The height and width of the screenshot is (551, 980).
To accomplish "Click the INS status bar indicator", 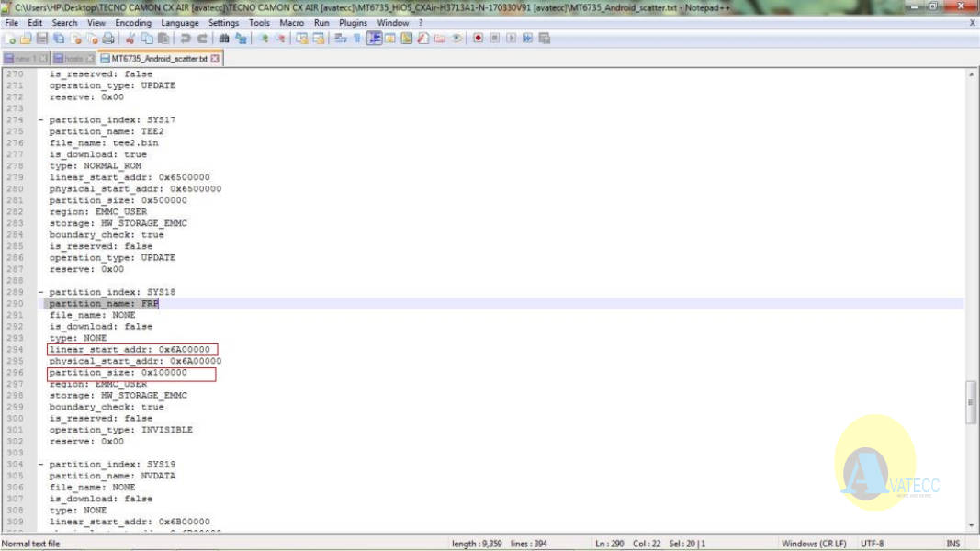I will click(x=953, y=544).
